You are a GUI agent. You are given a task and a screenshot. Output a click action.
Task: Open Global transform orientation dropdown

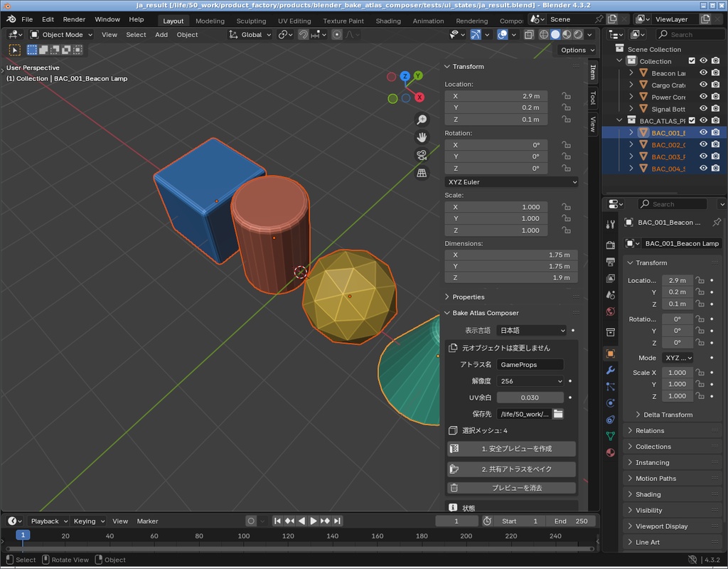click(x=250, y=34)
